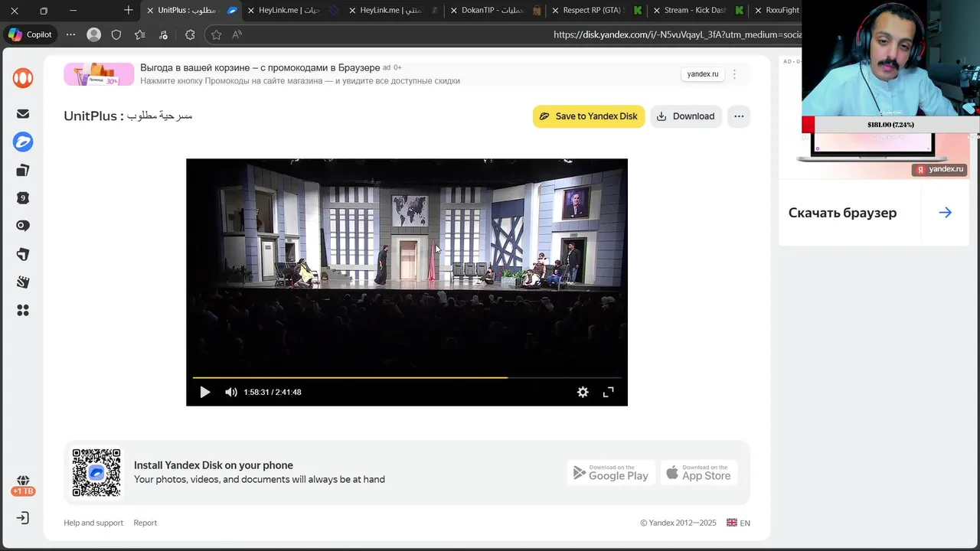Open a new browser tab

point(128,11)
